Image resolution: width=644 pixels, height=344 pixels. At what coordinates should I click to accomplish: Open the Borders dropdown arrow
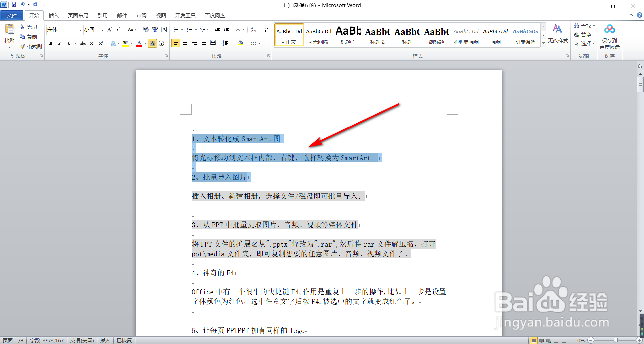259,43
